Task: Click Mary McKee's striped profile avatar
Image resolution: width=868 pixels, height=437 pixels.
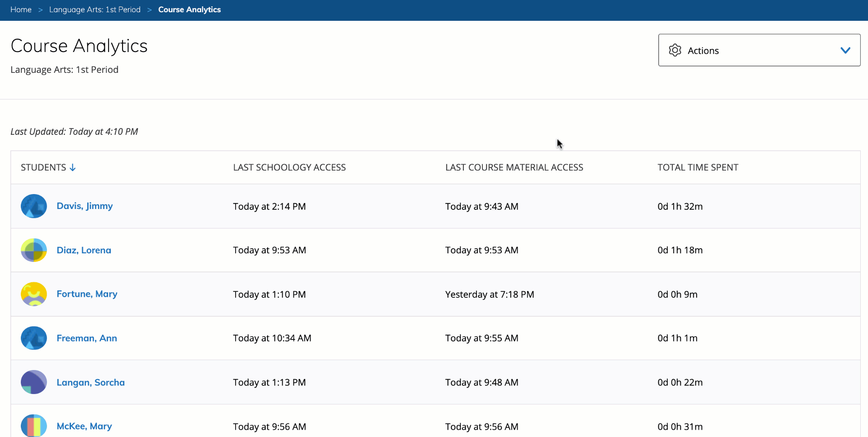Action: tap(34, 426)
